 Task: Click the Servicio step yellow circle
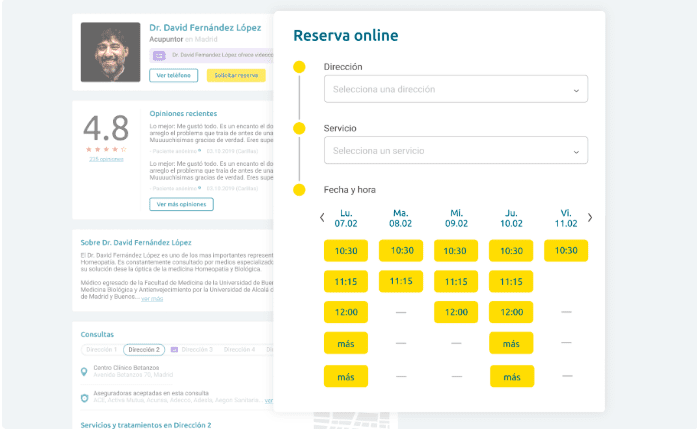299,129
